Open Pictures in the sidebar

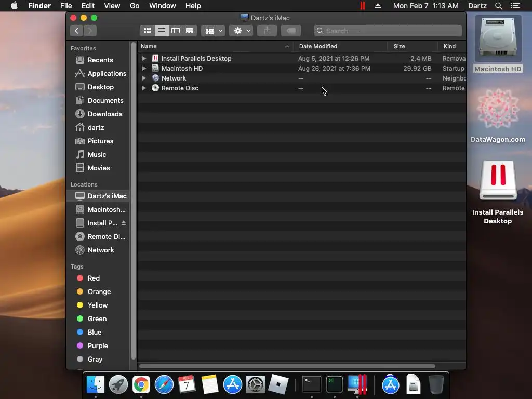coord(98,141)
